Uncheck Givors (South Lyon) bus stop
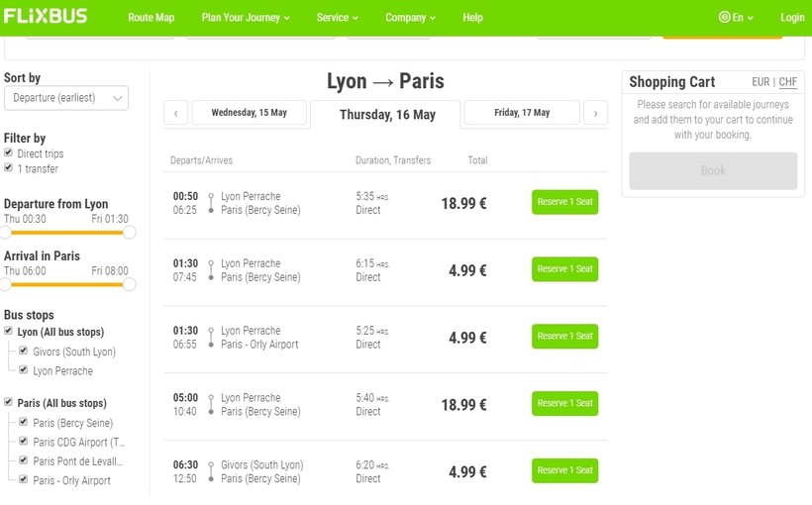The width and height of the screenshot is (812, 505). tap(24, 352)
